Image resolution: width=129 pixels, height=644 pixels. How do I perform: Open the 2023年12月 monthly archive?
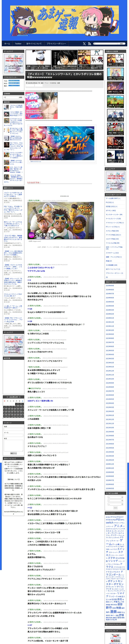click(110, 322)
